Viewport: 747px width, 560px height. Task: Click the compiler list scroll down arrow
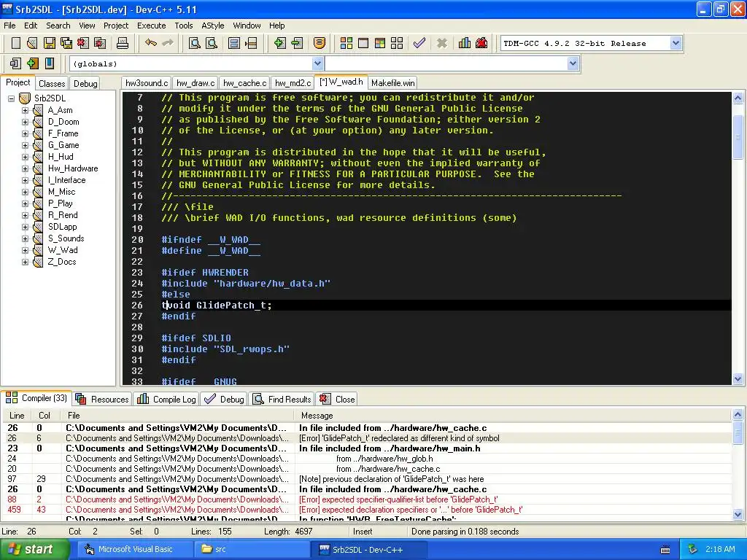pyautogui.click(x=738, y=514)
